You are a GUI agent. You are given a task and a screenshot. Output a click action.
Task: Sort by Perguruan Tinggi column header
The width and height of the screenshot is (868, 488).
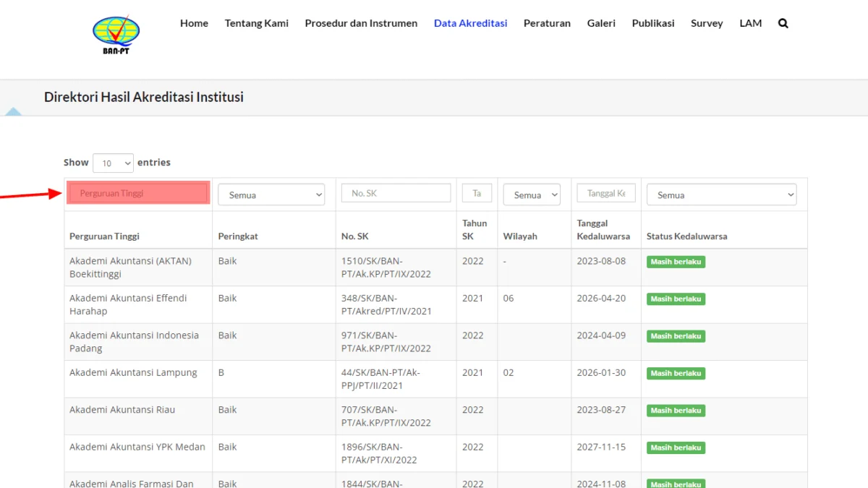pyautogui.click(x=104, y=236)
